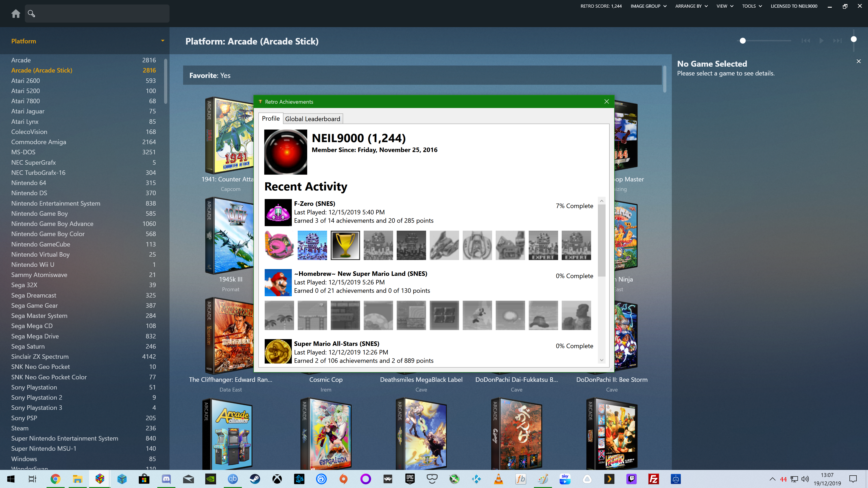This screenshot has height=488, width=868.
Task: Open Microsoft Store taskbar icon
Action: click(x=144, y=479)
